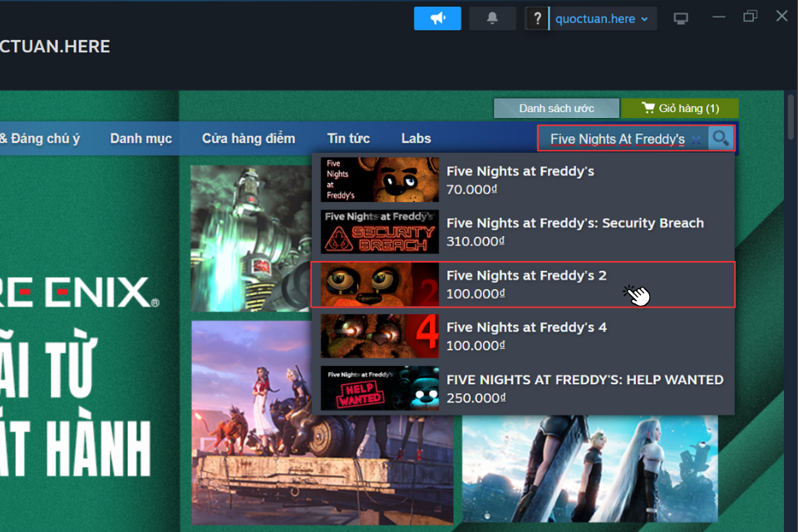Open Danh sách ước wishlist button
798x532 pixels.
[x=556, y=108]
